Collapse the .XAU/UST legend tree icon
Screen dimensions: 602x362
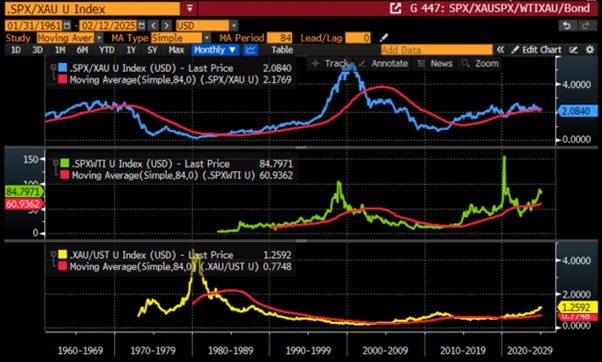[53, 255]
